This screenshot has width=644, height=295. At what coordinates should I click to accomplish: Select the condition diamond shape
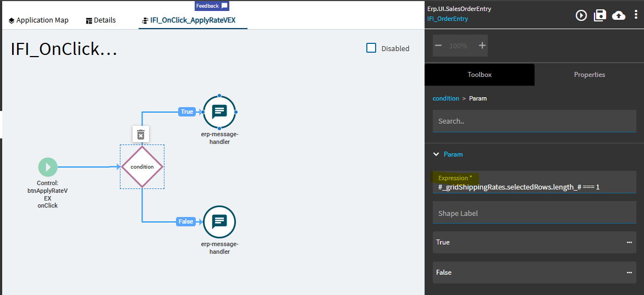click(x=142, y=167)
